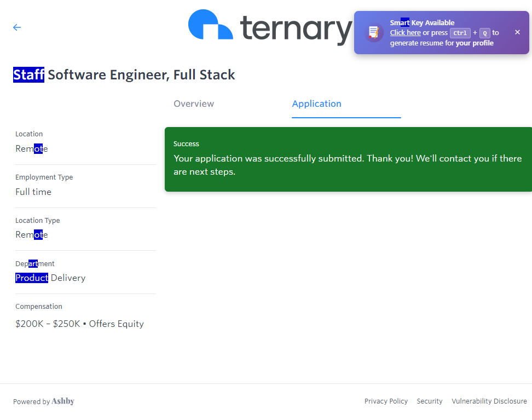Click the Powered by Ashby link

pos(44,401)
